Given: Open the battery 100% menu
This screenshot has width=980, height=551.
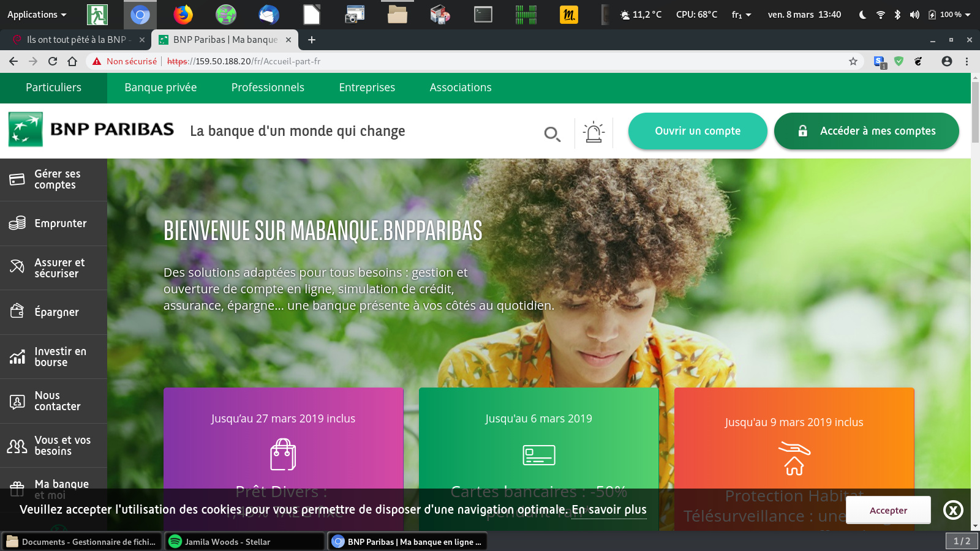Looking at the screenshot, I should [x=949, y=15].
